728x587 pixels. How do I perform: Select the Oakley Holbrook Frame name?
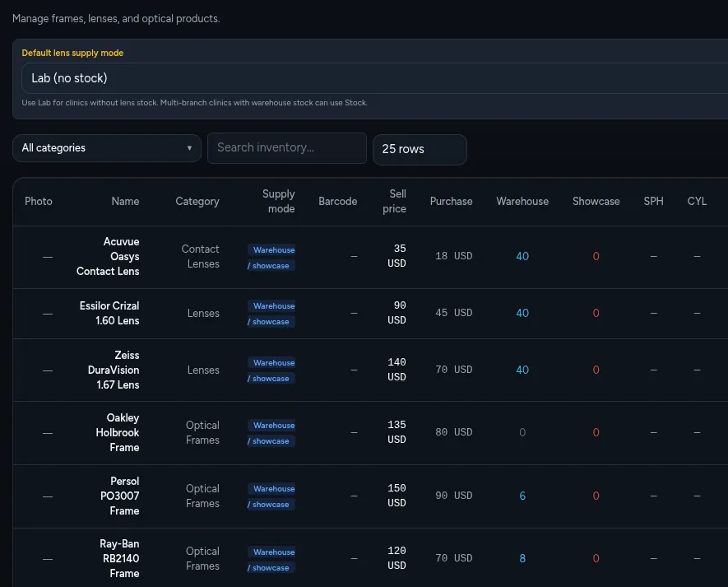click(x=118, y=433)
